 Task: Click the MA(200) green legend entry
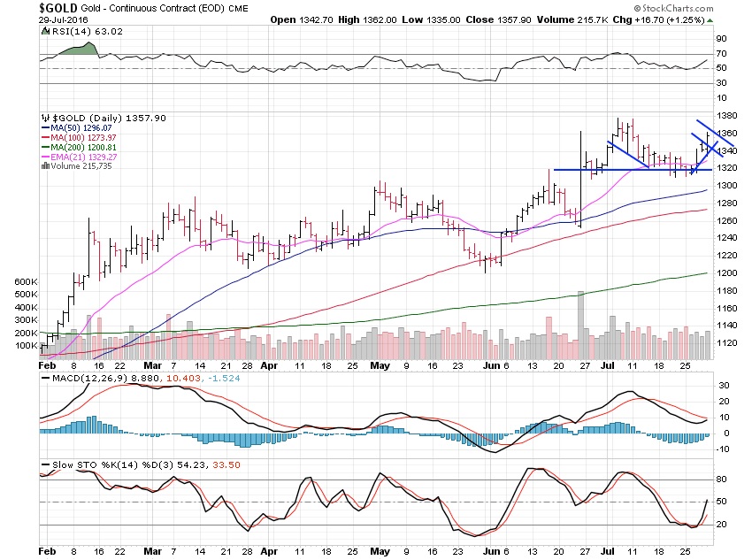point(79,147)
